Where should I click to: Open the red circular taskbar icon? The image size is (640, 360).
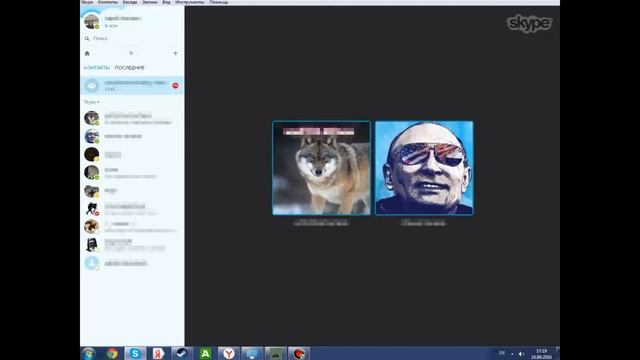[299, 353]
